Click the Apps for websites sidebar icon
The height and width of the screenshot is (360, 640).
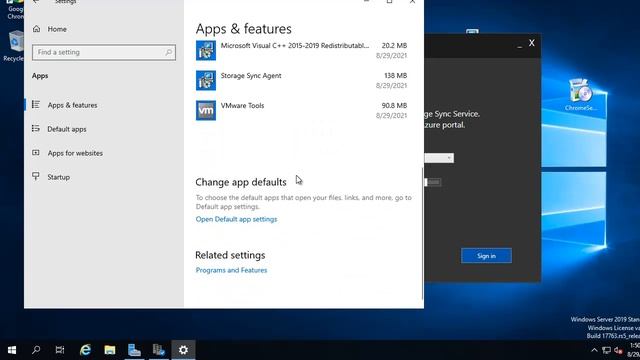point(36,153)
